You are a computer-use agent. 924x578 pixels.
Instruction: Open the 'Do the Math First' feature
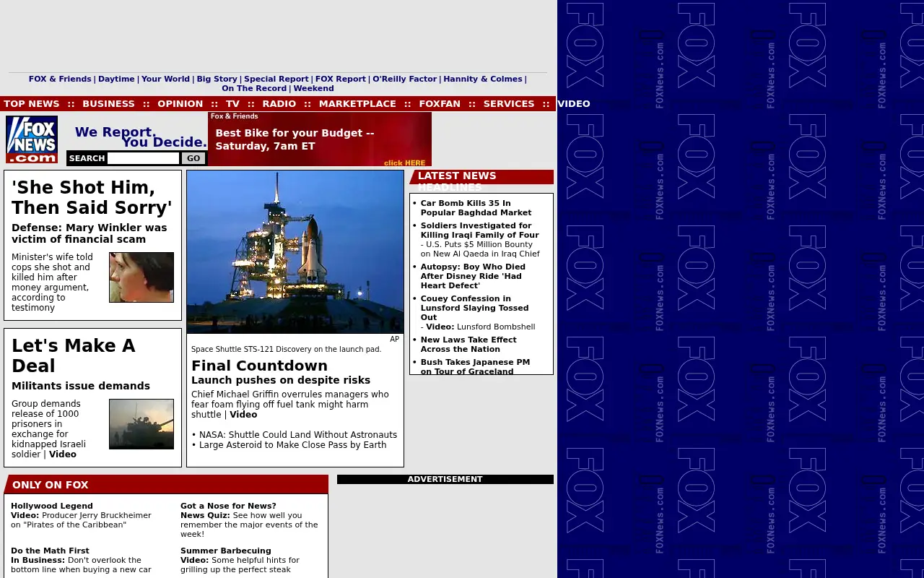click(x=50, y=551)
